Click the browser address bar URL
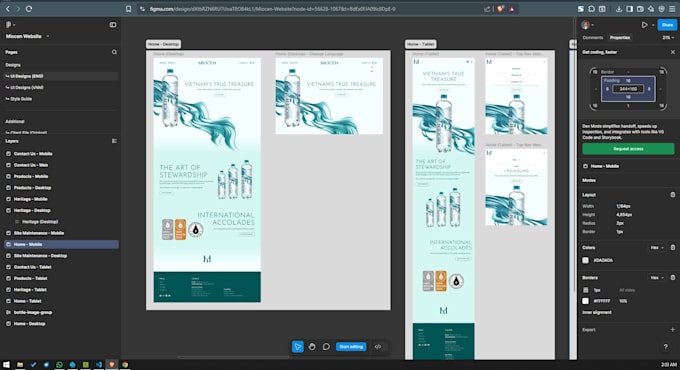680x370 pixels. pos(272,9)
